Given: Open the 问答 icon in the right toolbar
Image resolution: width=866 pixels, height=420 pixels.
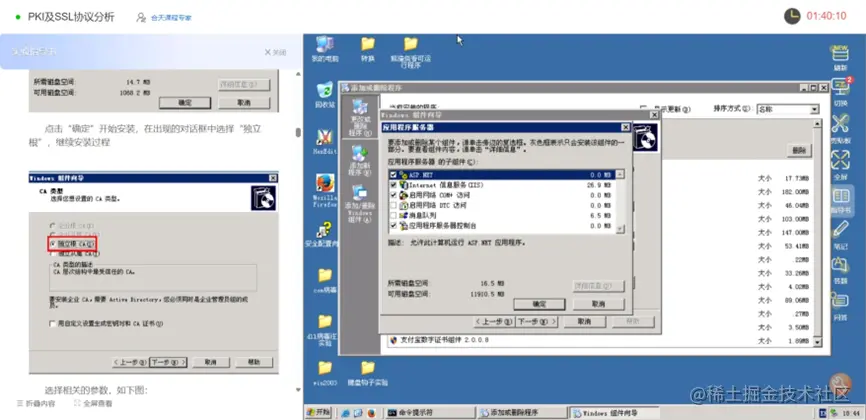Looking at the screenshot, I should click(840, 307).
